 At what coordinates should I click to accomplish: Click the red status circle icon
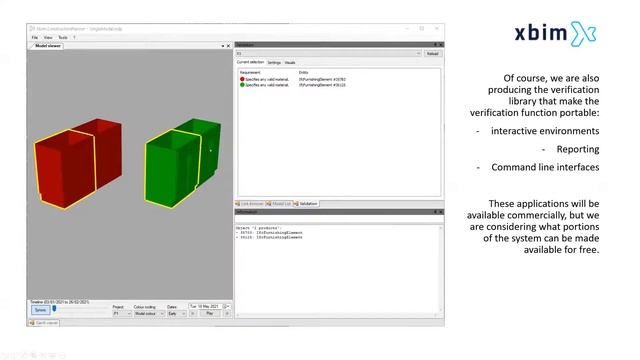point(242,79)
